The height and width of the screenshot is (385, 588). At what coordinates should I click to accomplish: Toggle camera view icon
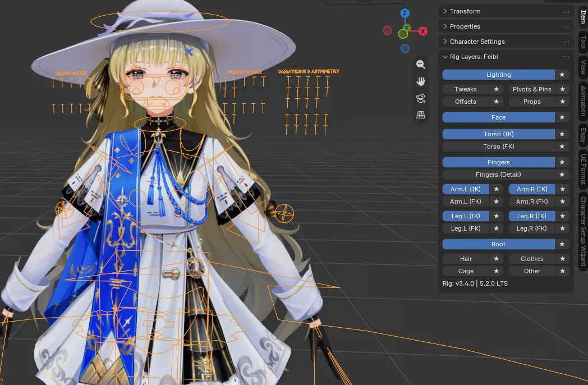(x=421, y=98)
